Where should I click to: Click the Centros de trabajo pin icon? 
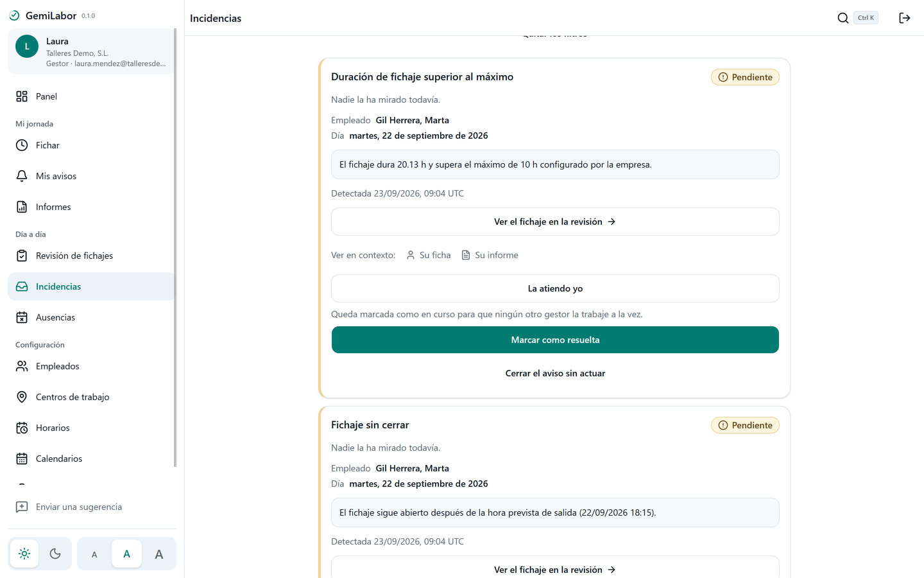[x=22, y=397]
